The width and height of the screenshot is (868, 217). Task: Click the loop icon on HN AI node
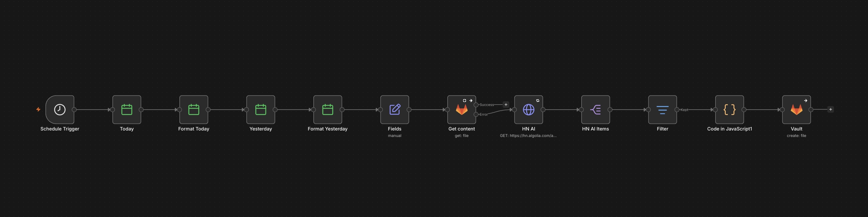tap(538, 101)
